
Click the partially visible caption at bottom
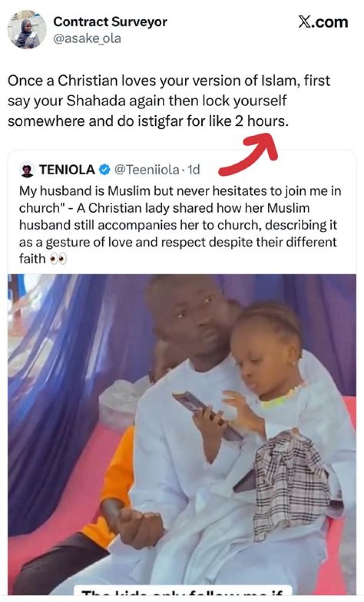pos(183,591)
